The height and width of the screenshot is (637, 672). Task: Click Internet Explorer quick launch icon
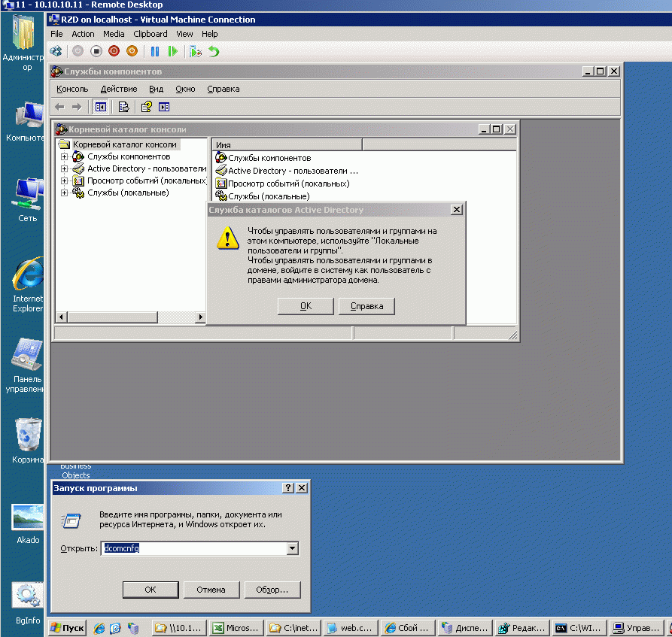click(x=99, y=629)
